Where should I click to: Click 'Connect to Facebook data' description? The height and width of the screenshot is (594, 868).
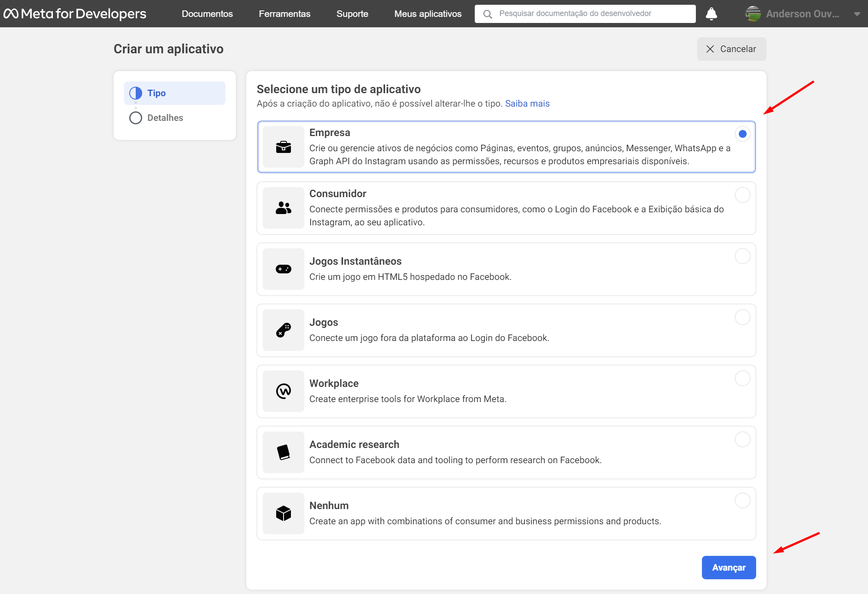pos(455,460)
